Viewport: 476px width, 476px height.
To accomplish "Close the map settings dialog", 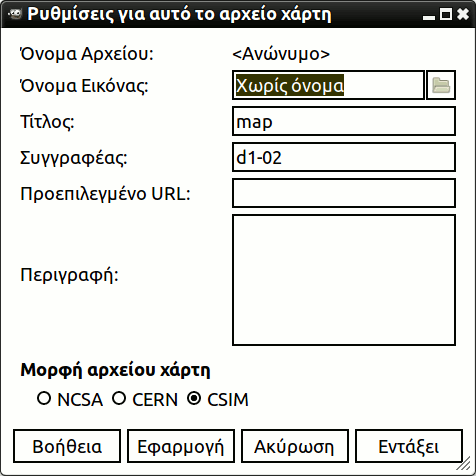I will (x=463, y=14).
